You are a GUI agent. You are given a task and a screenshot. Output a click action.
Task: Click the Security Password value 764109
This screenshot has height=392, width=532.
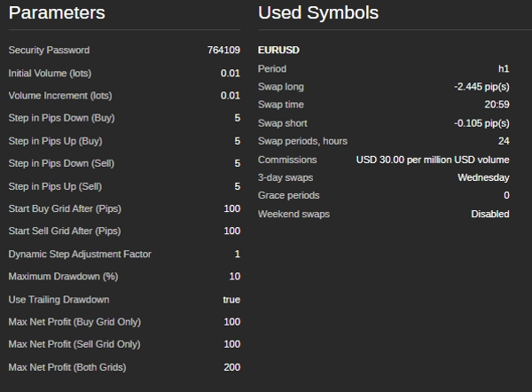(223, 51)
